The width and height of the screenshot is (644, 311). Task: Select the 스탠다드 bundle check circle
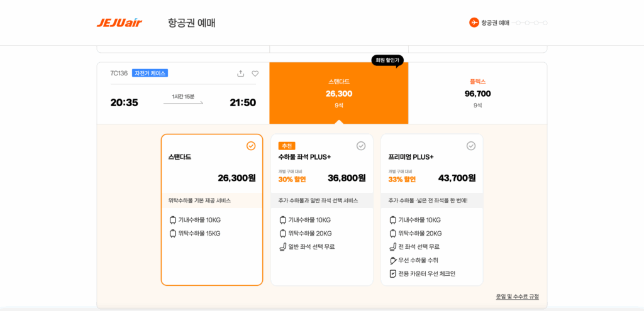point(251,146)
